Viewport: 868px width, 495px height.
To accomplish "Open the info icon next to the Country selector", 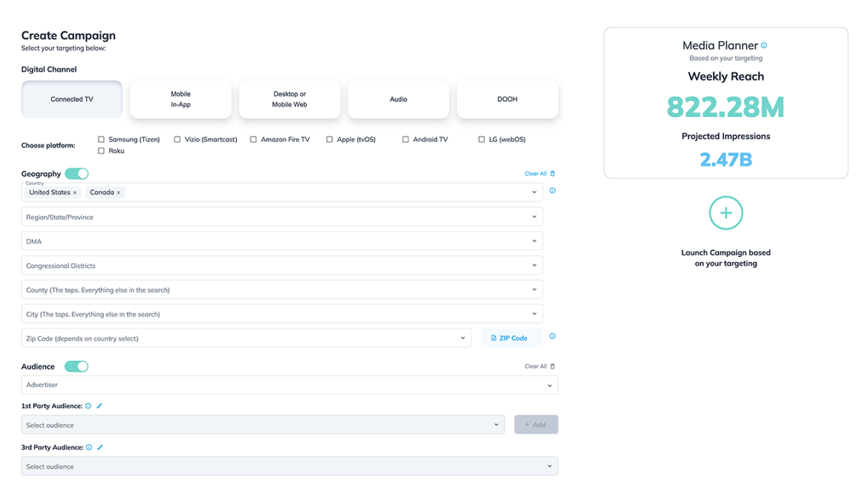I will click(552, 190).
